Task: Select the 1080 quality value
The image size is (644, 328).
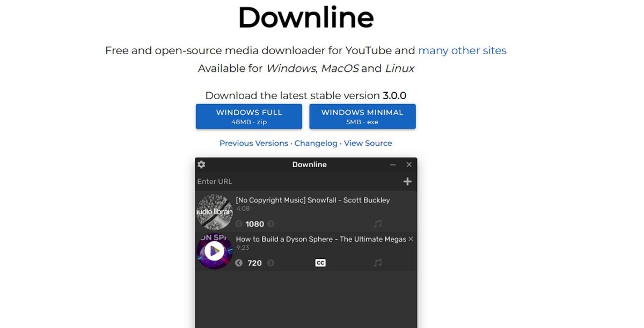Action: click(255, 224)
